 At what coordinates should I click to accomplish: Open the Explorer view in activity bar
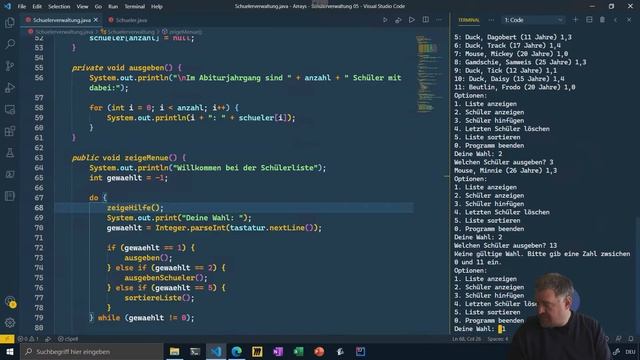pyautogui.click(x=10, y=22)
